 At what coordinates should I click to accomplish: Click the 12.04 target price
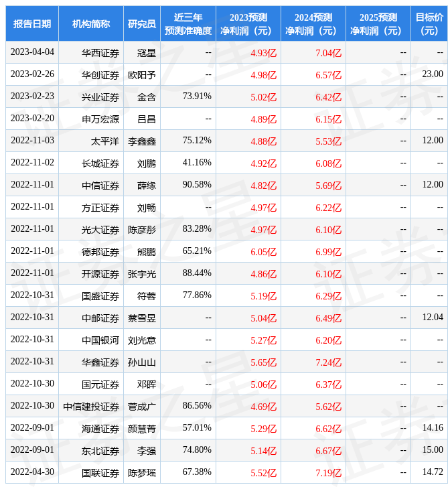(x=433, y=318)
